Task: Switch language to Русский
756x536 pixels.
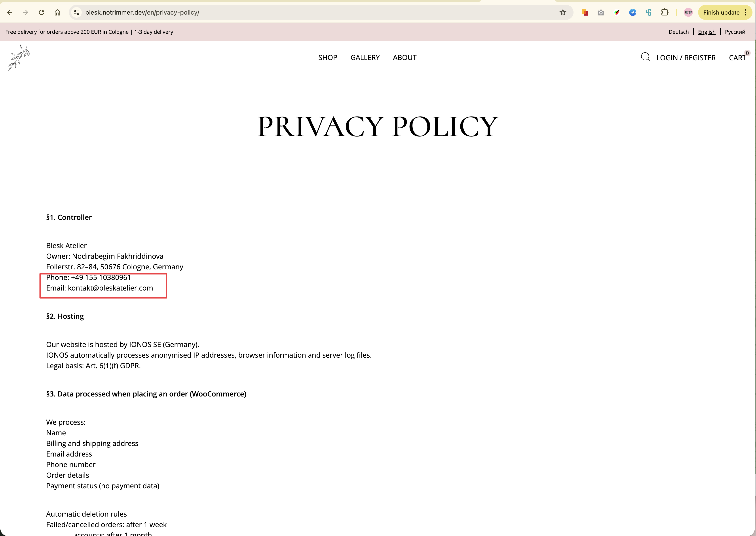Action: tap(735, 32)
